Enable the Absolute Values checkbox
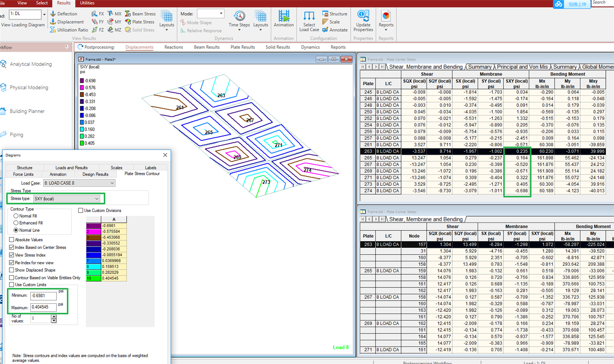Image resolution: width=614 pixels, height=364 pixels. tap(11, 240)
